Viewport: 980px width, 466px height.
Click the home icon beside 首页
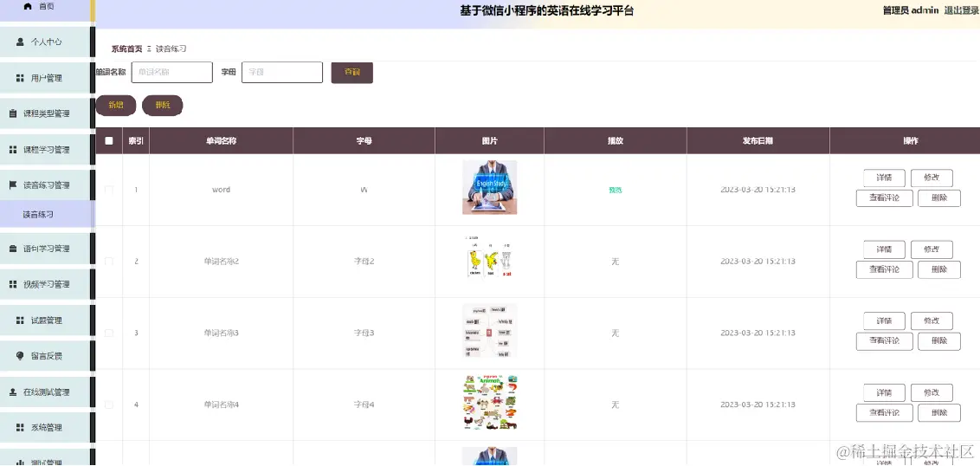point(27,6)
